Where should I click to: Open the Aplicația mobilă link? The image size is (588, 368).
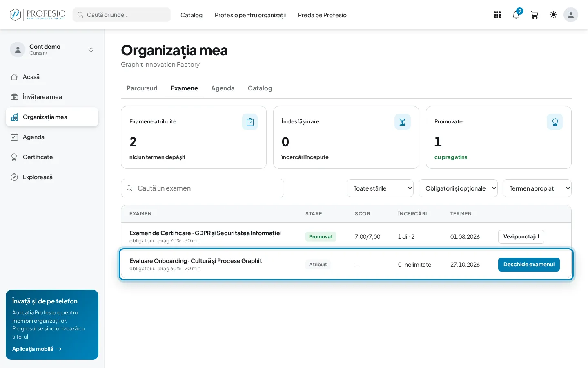[37, 349]
